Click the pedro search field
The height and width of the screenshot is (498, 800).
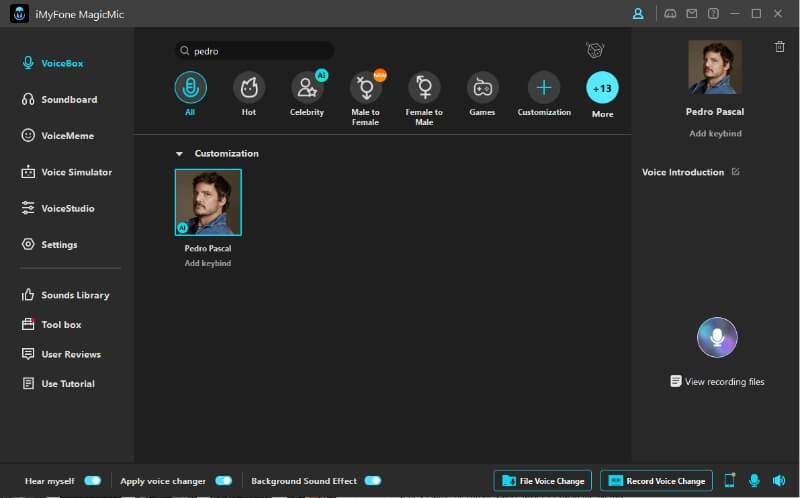point(255,51)
